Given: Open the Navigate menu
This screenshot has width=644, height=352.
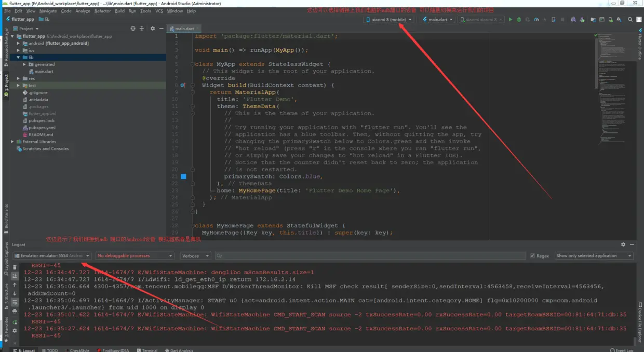Looking at the screenshot, I should point(48,11).
